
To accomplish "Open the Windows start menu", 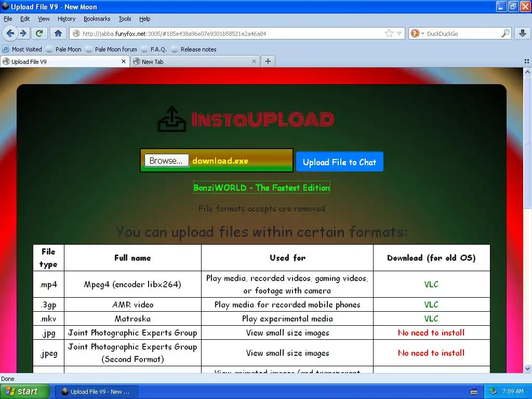I will 25,392.
